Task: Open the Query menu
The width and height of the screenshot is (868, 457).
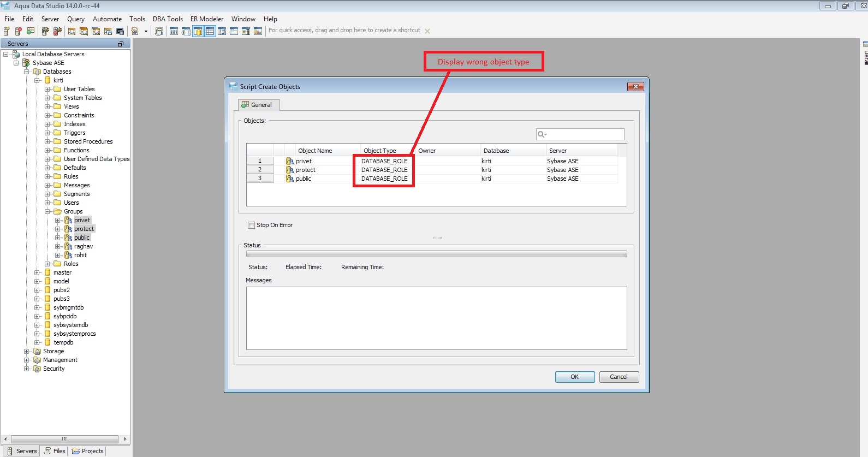Action: click(76, 19)
